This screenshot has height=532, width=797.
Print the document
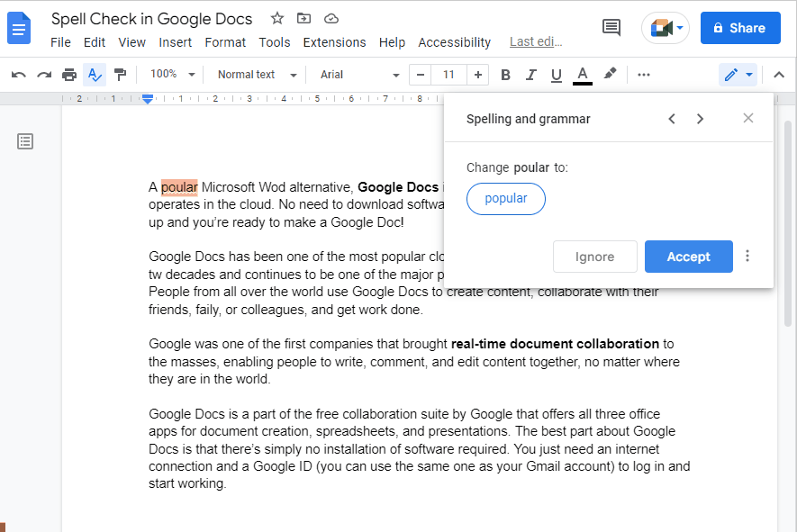click(x=69, y=76)
